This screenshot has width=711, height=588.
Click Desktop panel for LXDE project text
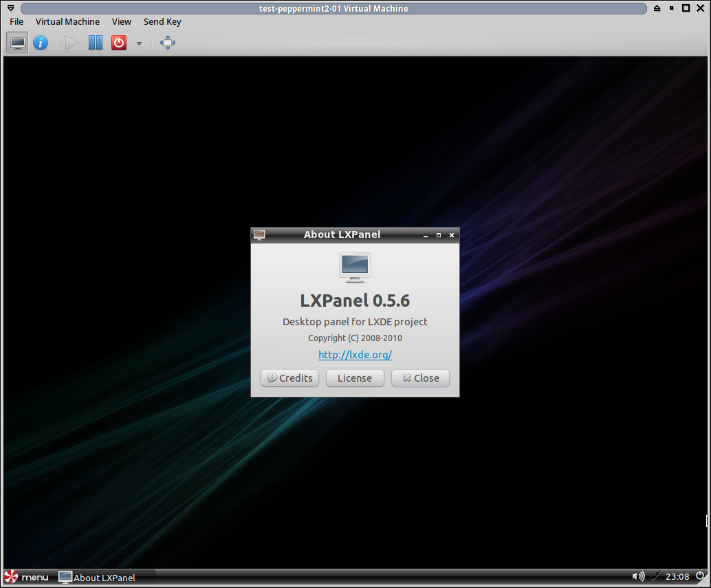(x=355, y=322)
